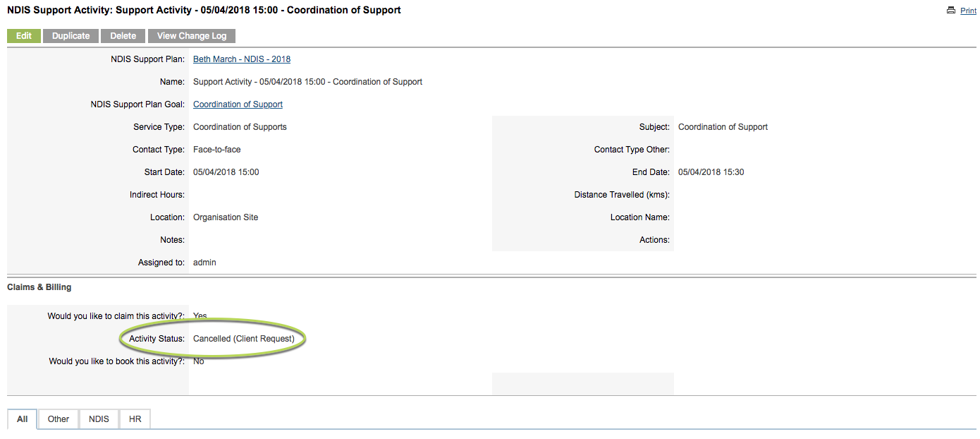980x439 pixels.
Task: Click the Start Date value 05/04/2018 15:00
Action: pos(226,172)
